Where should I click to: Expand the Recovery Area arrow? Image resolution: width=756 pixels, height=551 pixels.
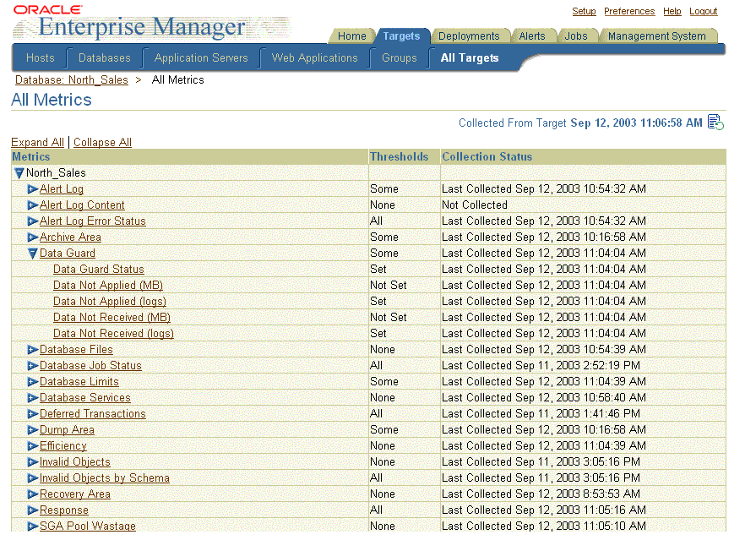(33, 494)
